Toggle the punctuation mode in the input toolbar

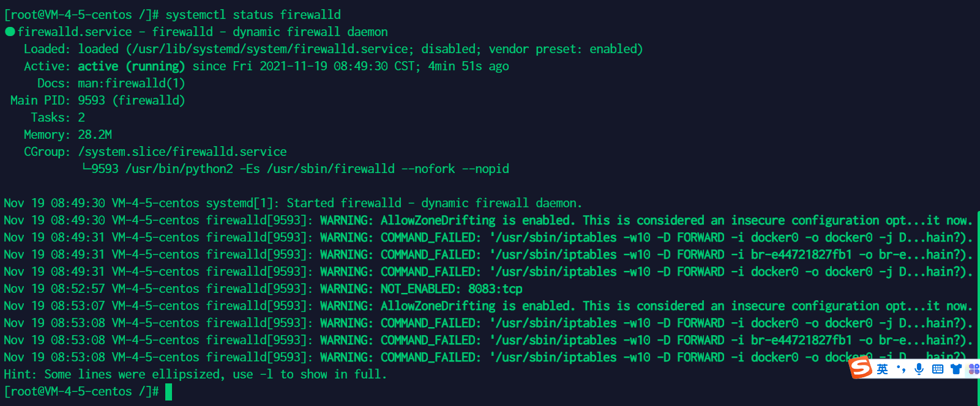[x=901, y=369]
